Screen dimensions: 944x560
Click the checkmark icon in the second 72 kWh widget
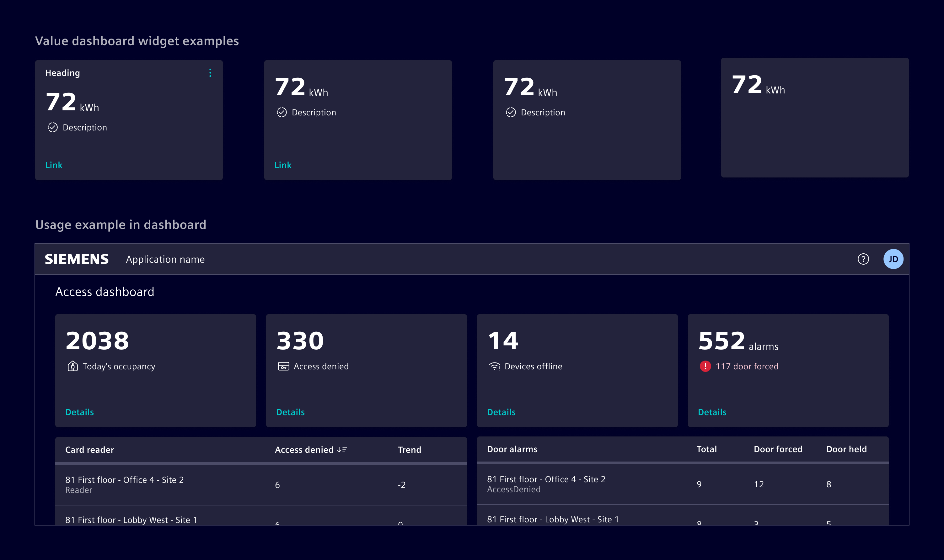[282, 112]
